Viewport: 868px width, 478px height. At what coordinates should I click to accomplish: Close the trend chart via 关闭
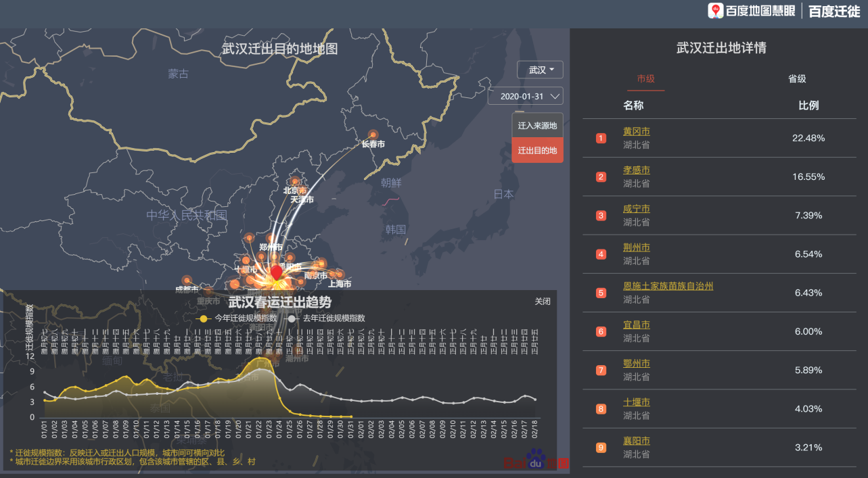coord(543,302)
